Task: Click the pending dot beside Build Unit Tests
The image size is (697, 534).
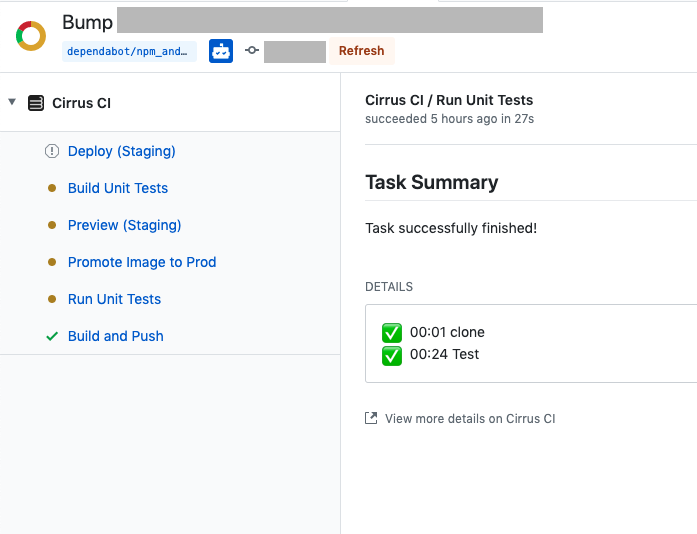Action: coord(52,188)
